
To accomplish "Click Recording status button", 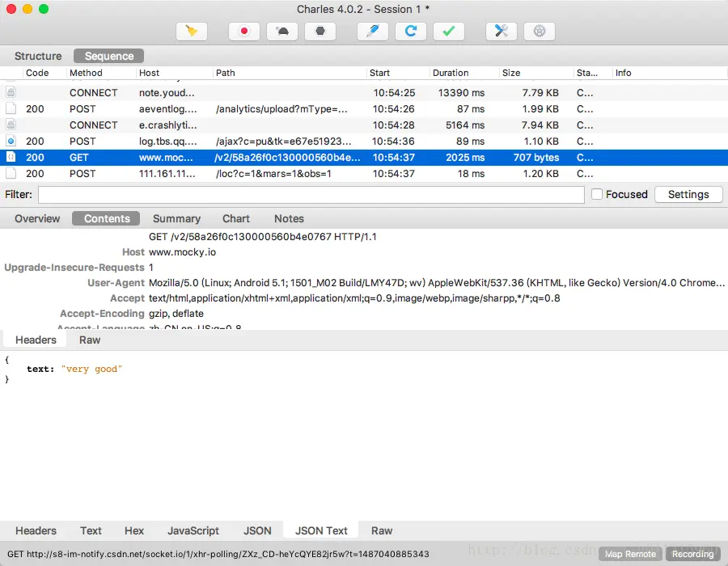I will coord(692,554).
